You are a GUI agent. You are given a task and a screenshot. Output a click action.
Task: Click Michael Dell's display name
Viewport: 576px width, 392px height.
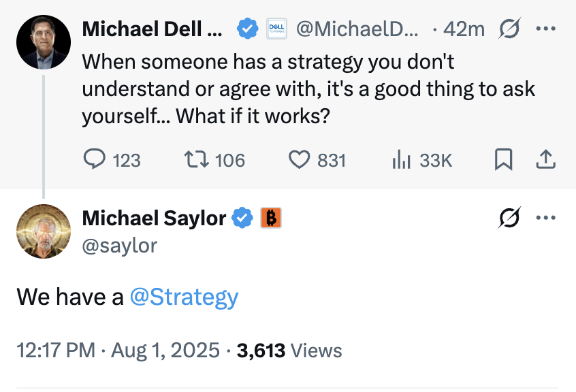point(152,29)
